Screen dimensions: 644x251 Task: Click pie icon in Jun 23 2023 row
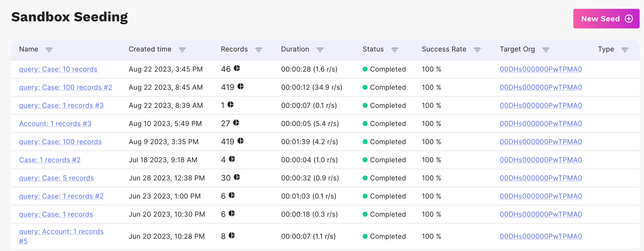[232, 195]
